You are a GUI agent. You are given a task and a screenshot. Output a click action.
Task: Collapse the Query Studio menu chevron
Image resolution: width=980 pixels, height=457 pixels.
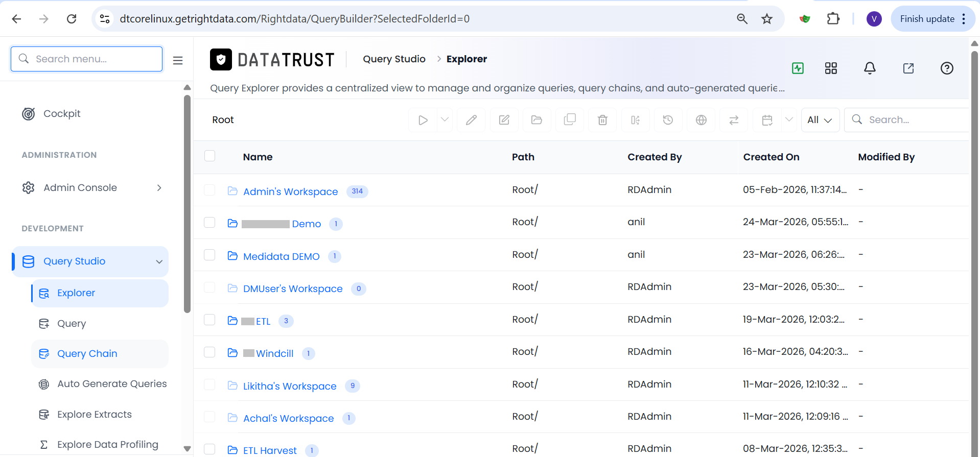click(159, 261)
